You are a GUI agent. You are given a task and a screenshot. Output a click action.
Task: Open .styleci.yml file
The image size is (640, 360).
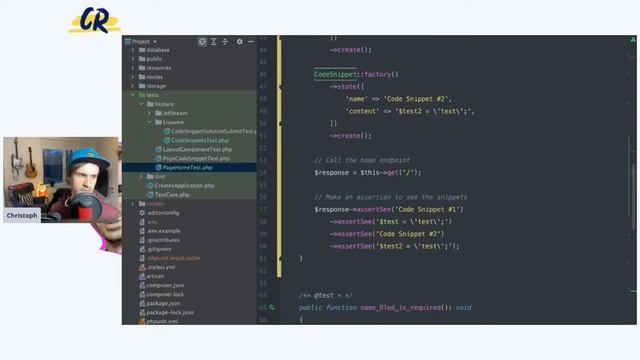point(157,267)
